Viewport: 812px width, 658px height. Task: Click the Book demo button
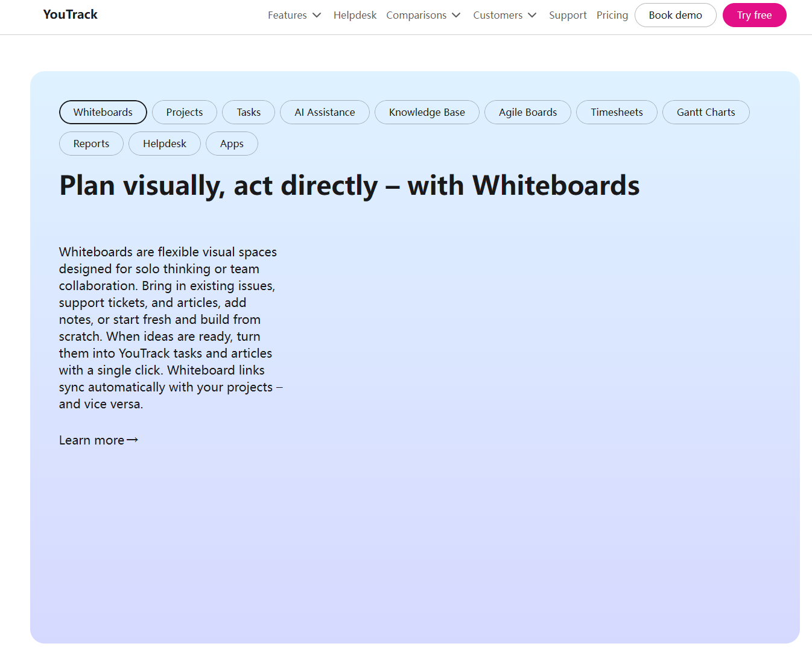click(x=675, y=15)
